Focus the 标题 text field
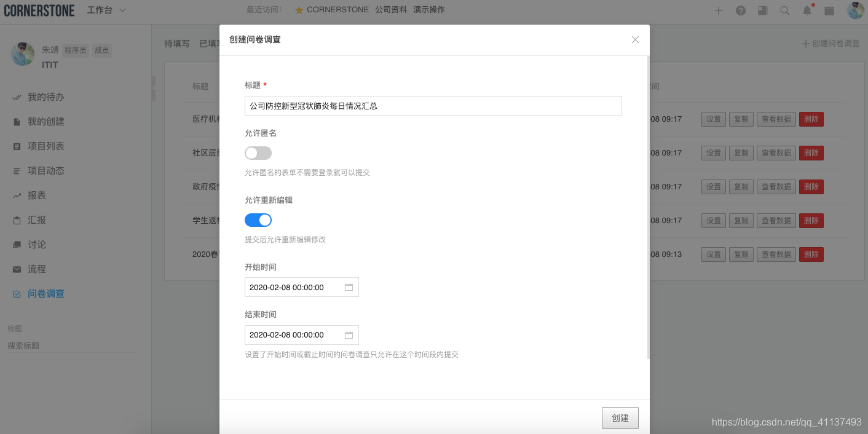868x434 pixels. coord(433,106)
